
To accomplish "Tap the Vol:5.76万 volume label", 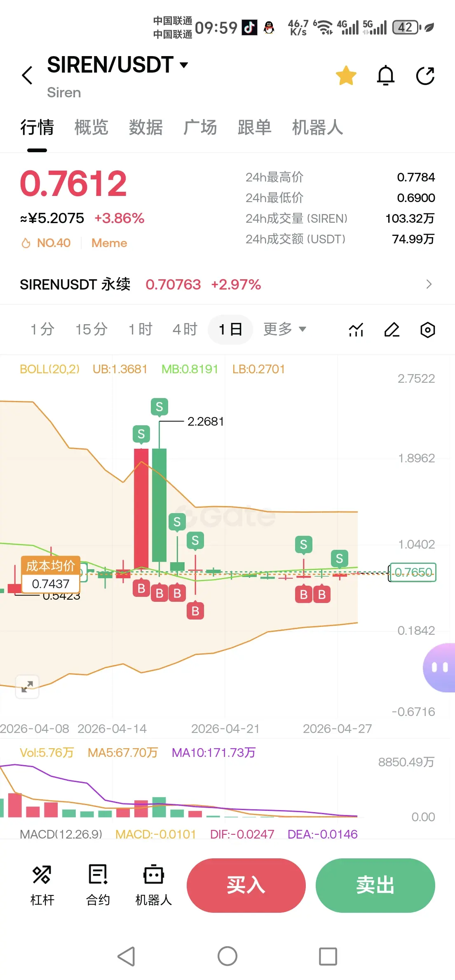I will pos(47,753).
